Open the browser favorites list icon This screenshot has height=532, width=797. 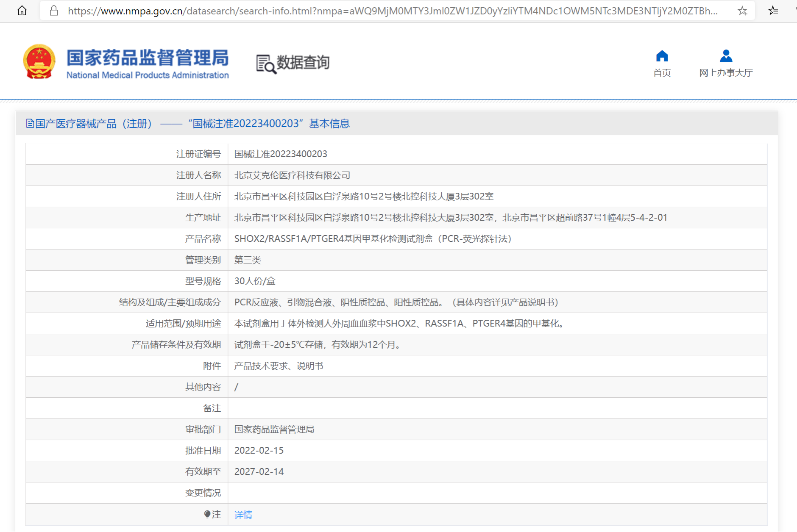pos(773,11)
